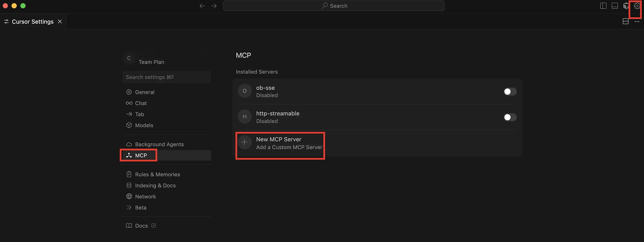This screenshot has width=644, height=242.
Task: Click the Search settings input field
Action: (167, 77)
